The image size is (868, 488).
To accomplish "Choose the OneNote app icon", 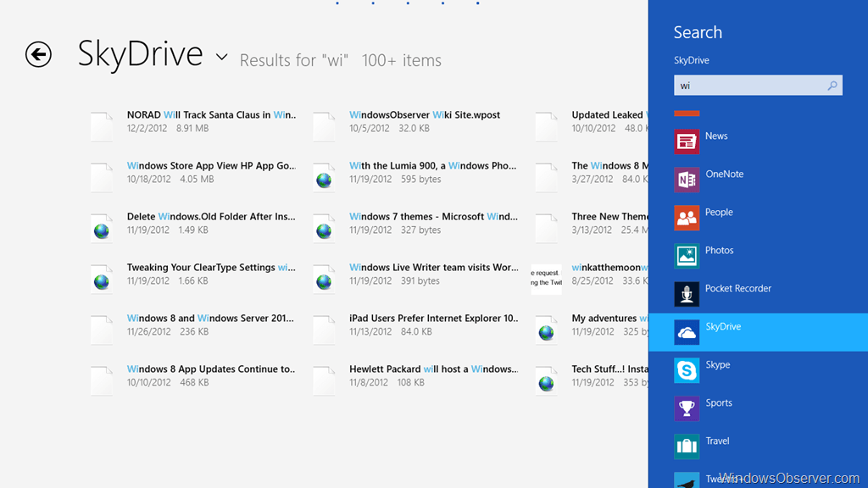I will click(x=687, y=180).
